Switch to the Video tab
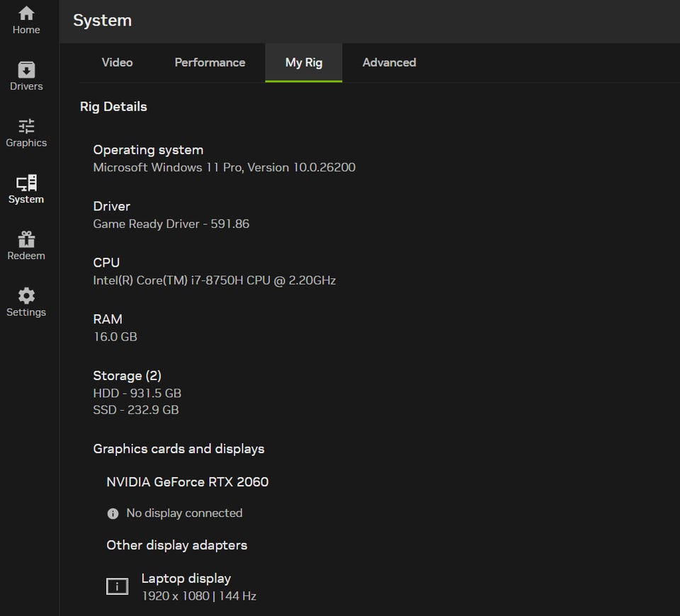680x616 pixels. [117, 62]
